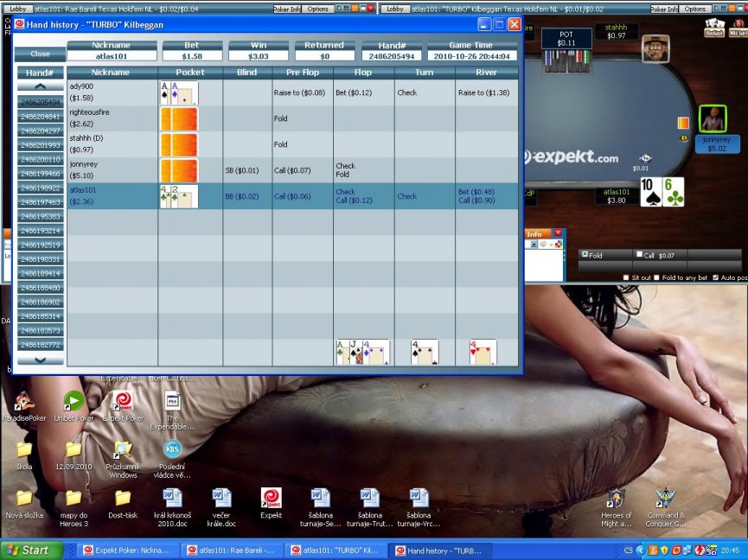Close the Hand history panel with Close button
Image resolution: width=748 pixels, height=560 pixels.
click(x=40, y=54)
